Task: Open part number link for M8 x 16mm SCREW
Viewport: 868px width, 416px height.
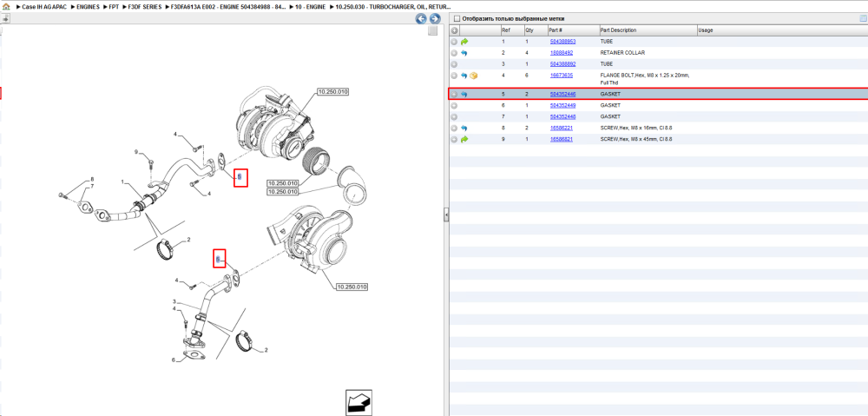Action: tap(561, 128)
